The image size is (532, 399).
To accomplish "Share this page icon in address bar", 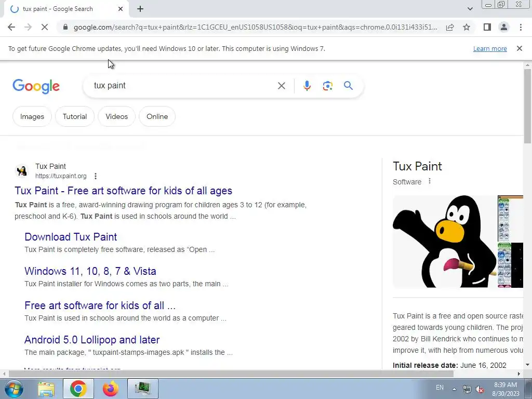I will pyautogui.click(x=450, y=27).
